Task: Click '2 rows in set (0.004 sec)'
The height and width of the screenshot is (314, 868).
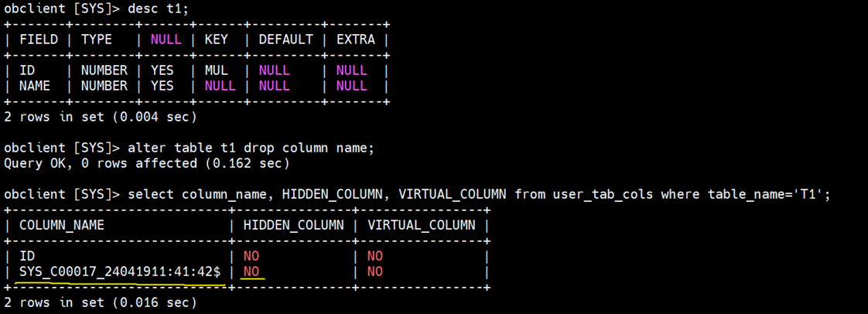Action: pos(101,117)
